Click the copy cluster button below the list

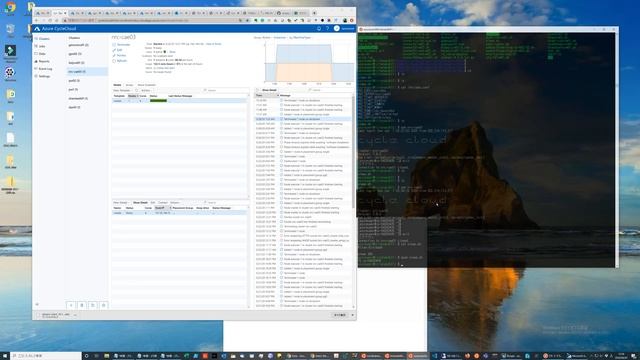point(93,305)
